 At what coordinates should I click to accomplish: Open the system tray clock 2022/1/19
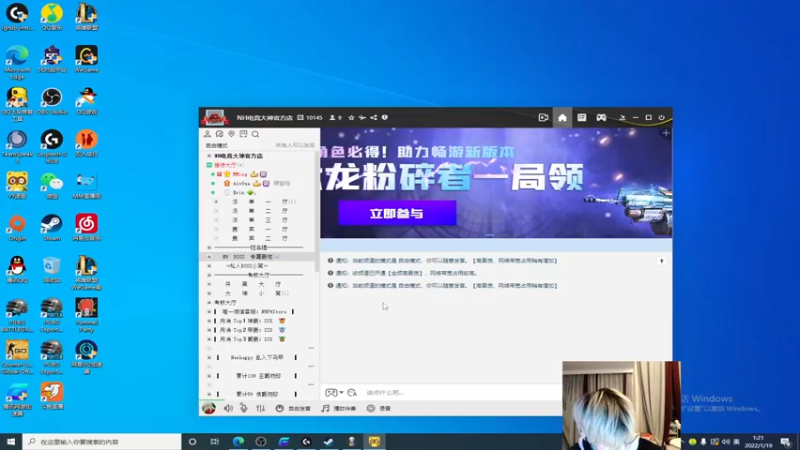pyautogui.click(x=758, y=442)
